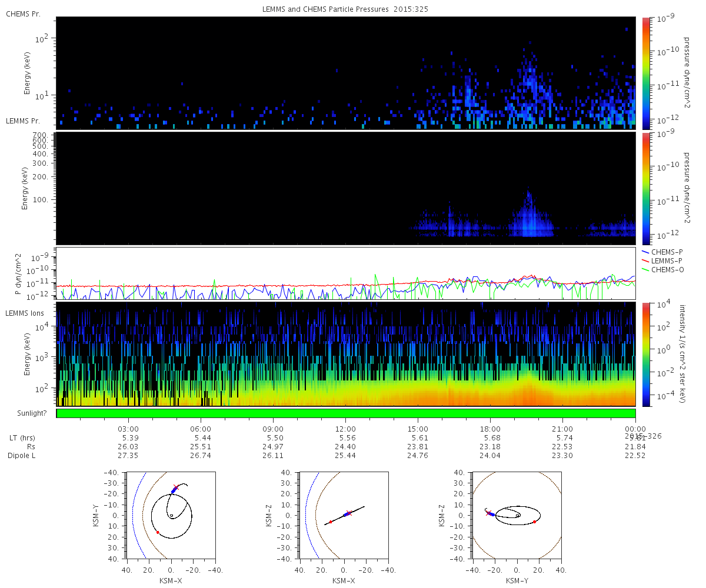This screenshot has height=588, width=706.
Task: Click the 'Dipole L' row label
Action: click(21, 456)
